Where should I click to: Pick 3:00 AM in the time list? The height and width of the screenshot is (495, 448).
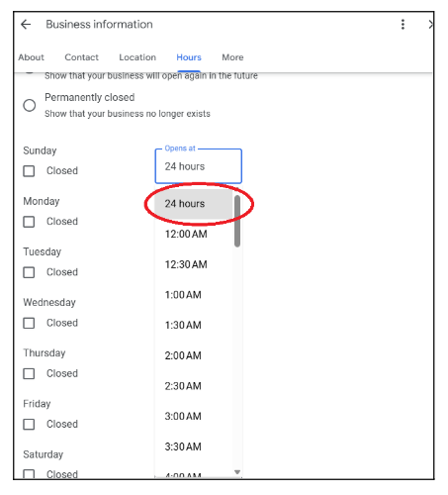[x=194, y=416]
